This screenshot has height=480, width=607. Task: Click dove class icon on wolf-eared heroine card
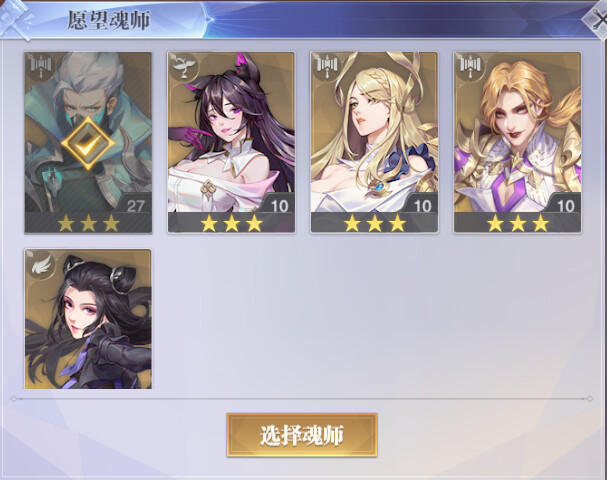coord(183,66)
